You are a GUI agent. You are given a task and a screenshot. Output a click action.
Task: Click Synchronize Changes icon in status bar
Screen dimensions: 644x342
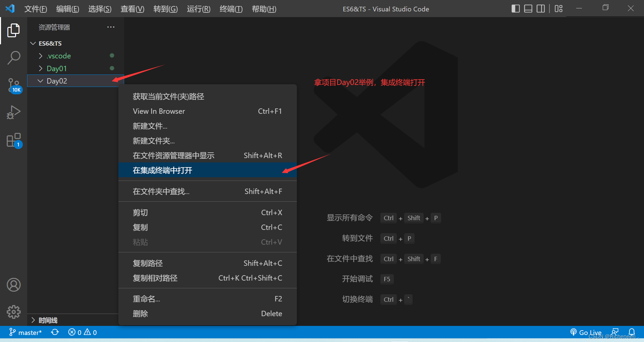coord(55,332)
